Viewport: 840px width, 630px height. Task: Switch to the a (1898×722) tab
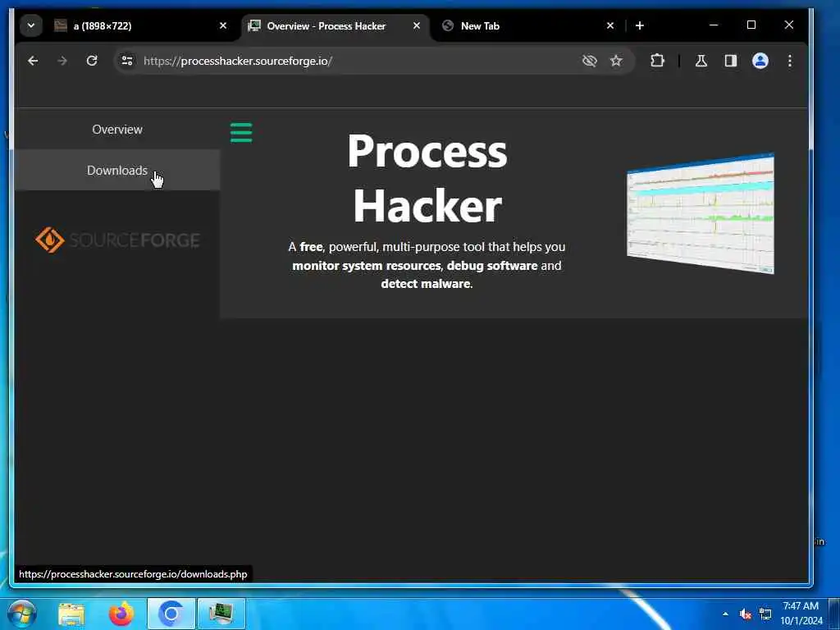click(x=142, y=25)
